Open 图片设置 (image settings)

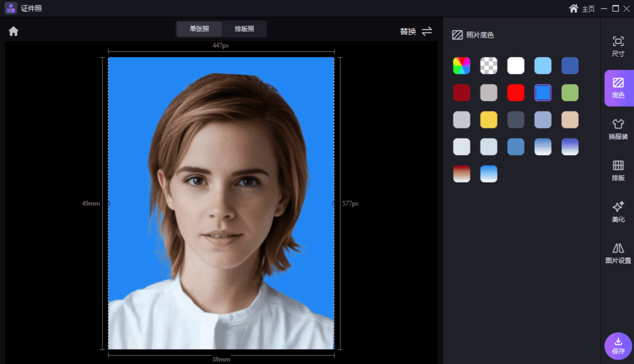[x=618, y=253]
